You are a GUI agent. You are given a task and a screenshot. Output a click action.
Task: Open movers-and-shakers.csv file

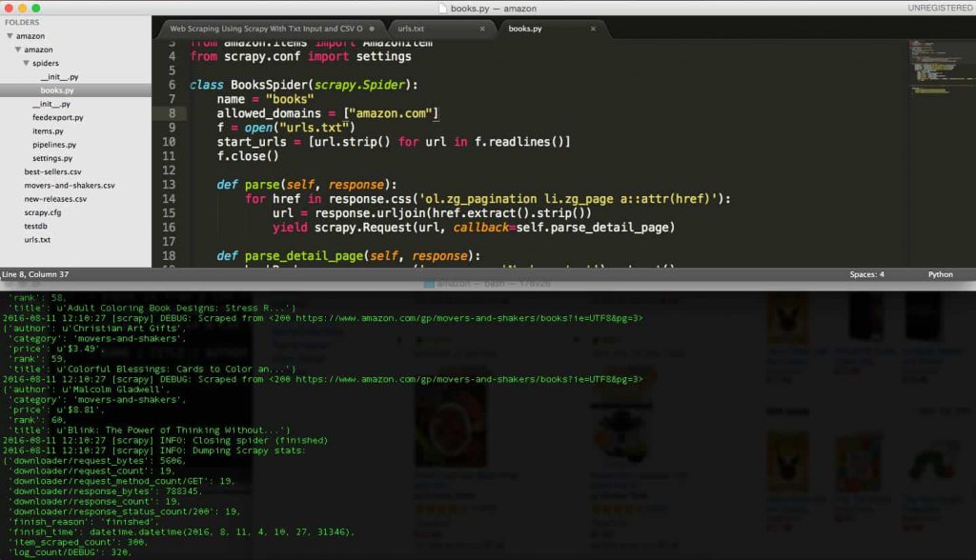click(70, 186)
